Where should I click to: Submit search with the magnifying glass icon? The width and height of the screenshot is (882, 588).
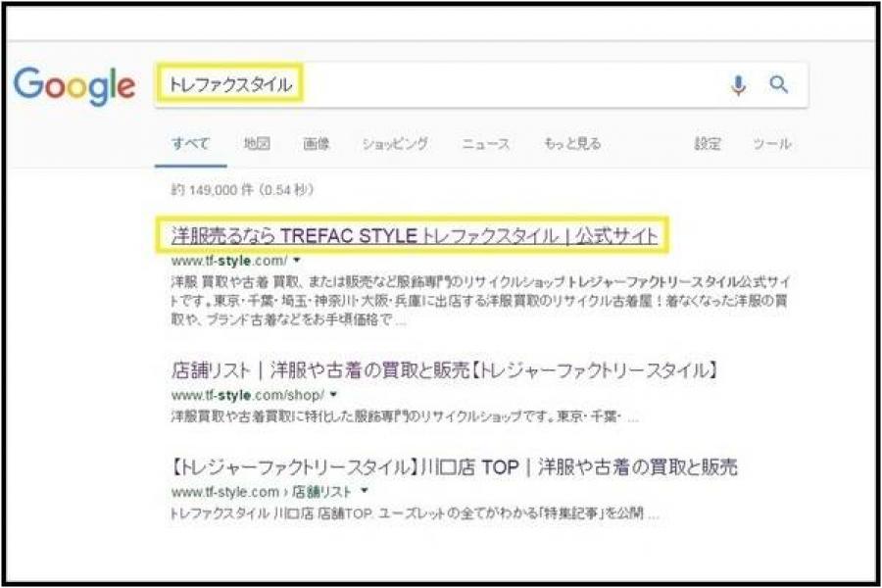tap(778, 84)
